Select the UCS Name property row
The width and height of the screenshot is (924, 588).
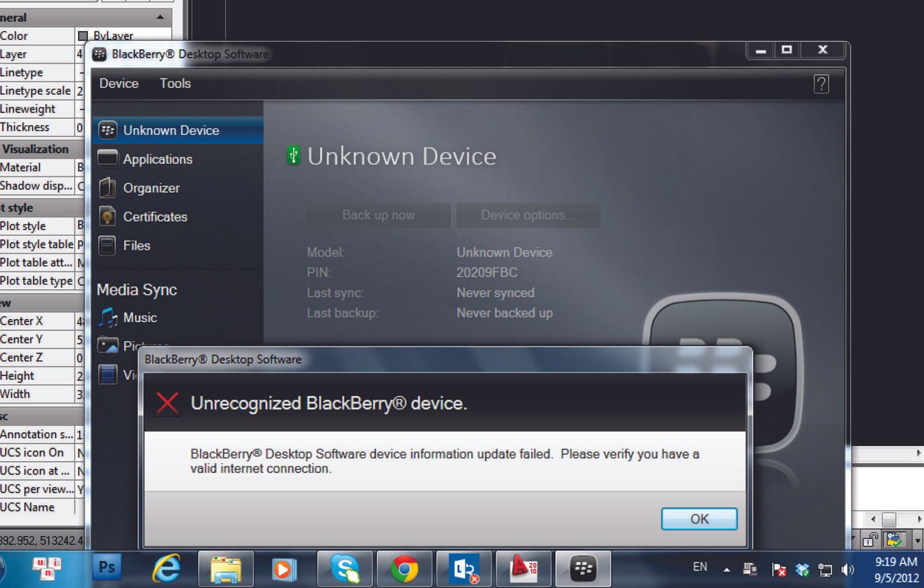pos(42,507)
